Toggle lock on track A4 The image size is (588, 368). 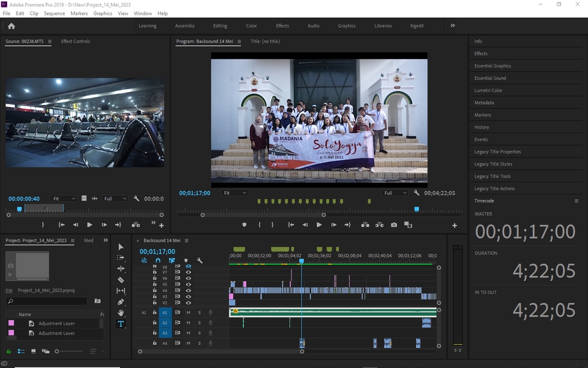coord(154,343)
